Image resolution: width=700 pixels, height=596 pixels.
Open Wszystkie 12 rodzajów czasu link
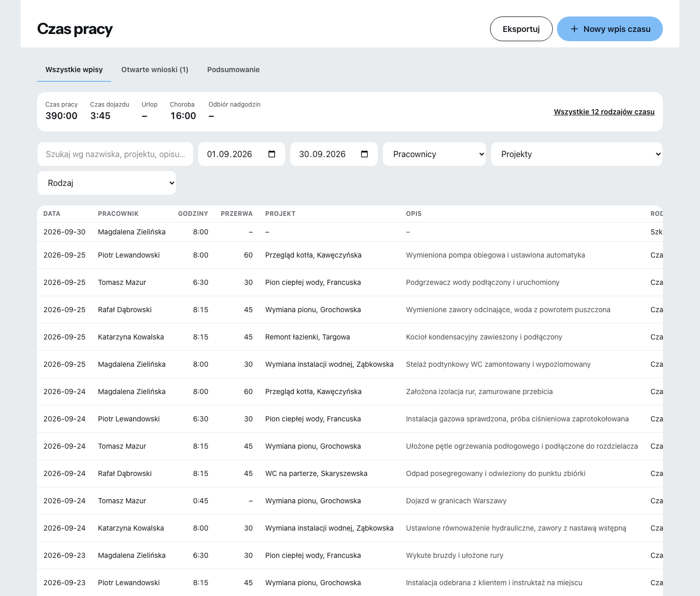pos(604,112)
